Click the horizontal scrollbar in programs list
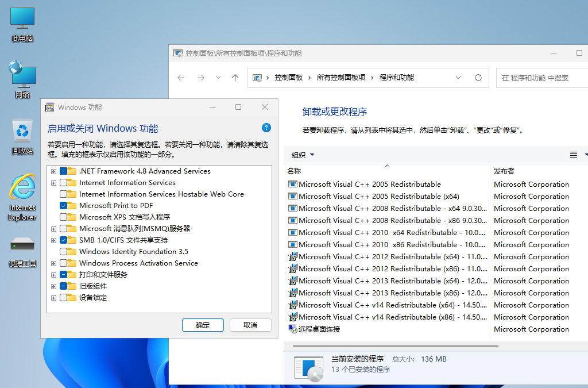 (395, 345)
